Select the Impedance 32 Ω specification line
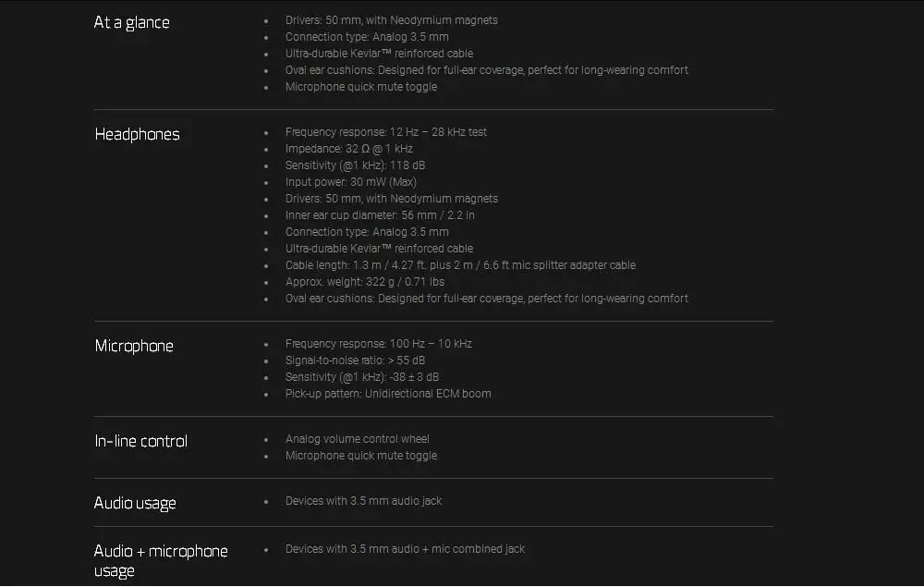This screenshot has width=924, height=587. 348,149
